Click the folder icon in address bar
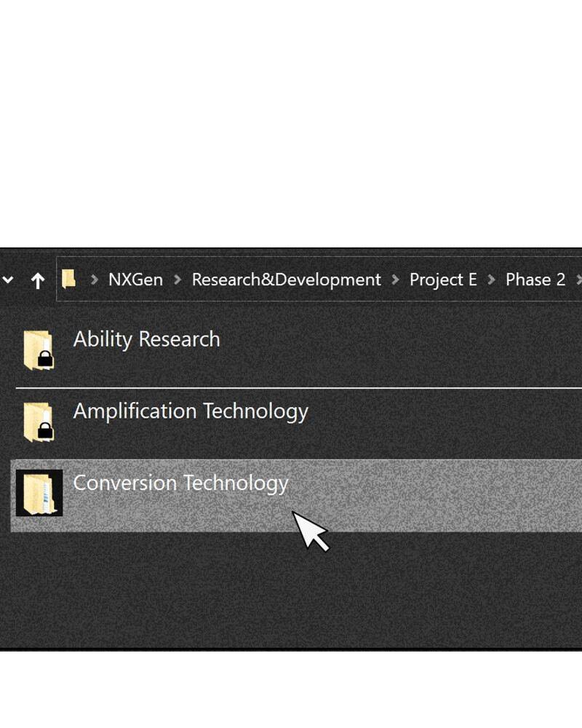This screenshot has height=728, width=582. [x=69, y=279]
